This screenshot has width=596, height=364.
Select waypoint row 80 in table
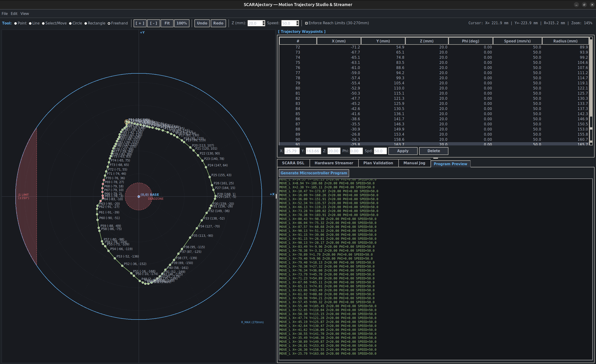tap(434, 88)
